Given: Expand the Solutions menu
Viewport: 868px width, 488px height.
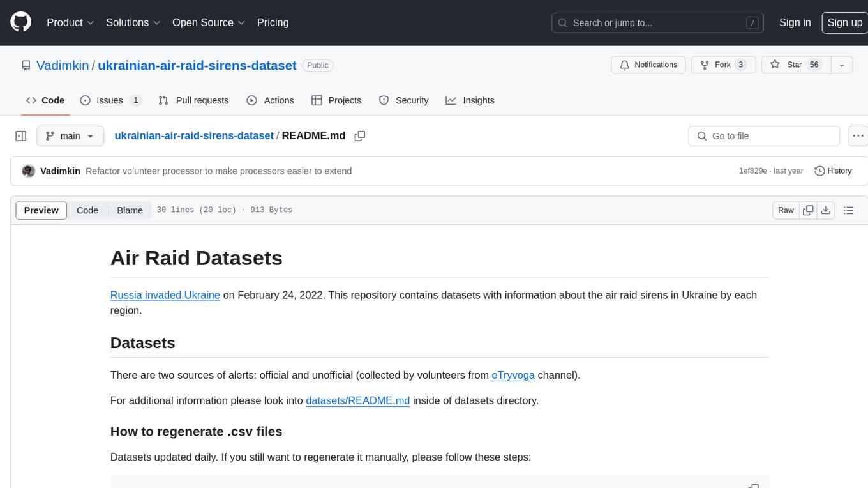Looking at the screenshot, I should point(133,22).
